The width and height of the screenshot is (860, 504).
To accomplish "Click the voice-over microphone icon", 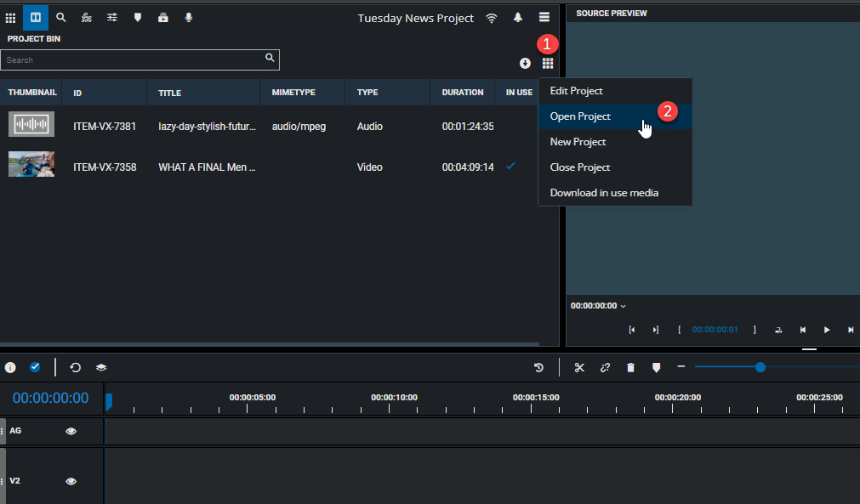I will (188, 17).
